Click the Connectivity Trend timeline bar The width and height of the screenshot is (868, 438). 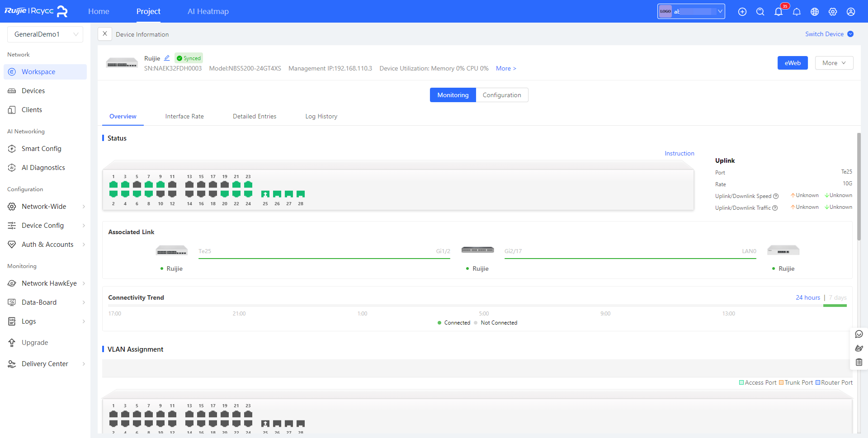tap(466, 306)
